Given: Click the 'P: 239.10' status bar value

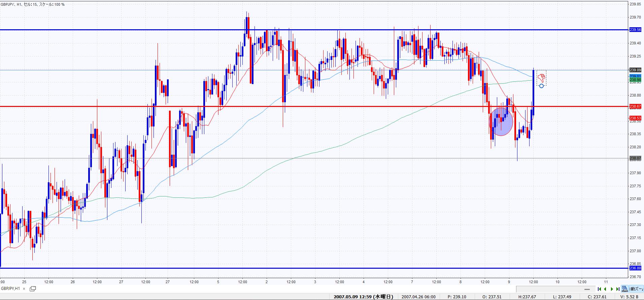Looking at the screenshot, I should click(x=457, y=297).
